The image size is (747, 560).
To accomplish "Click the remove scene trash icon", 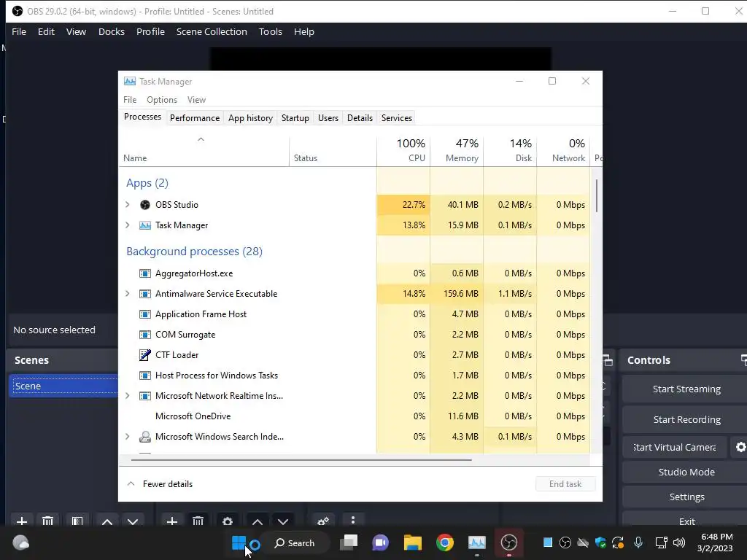I will coord(47,521).
